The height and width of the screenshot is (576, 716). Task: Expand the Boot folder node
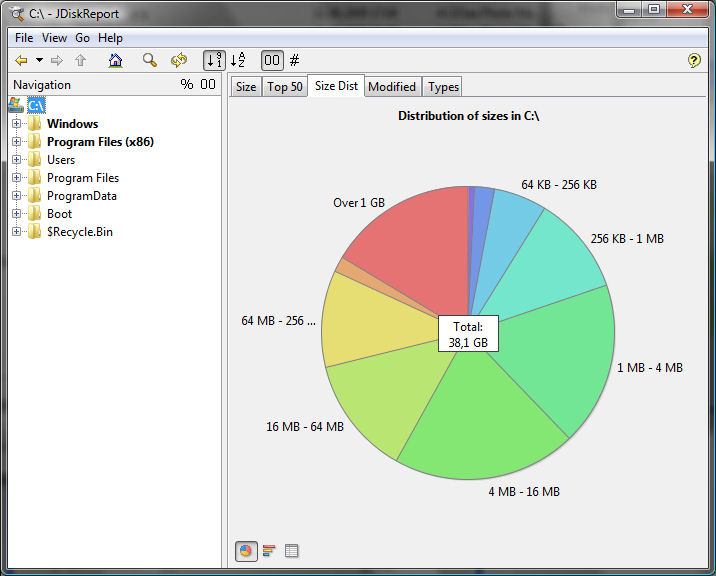click(16, 213)
